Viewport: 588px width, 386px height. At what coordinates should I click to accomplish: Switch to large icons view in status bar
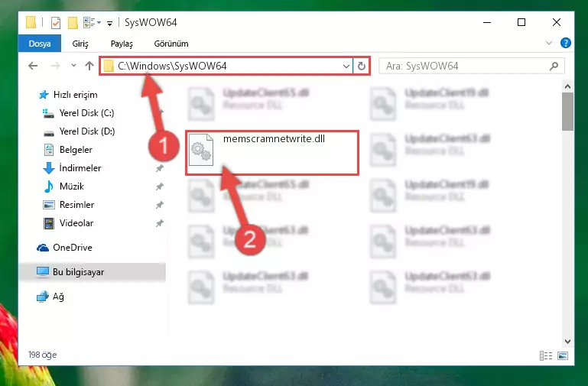tap(563, 355)
